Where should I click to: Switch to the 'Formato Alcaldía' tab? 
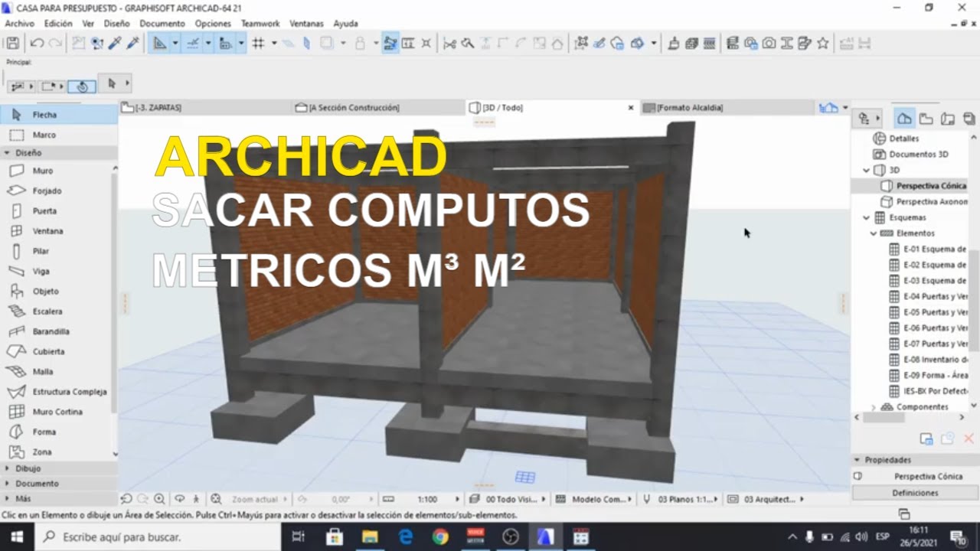point(726,108)
